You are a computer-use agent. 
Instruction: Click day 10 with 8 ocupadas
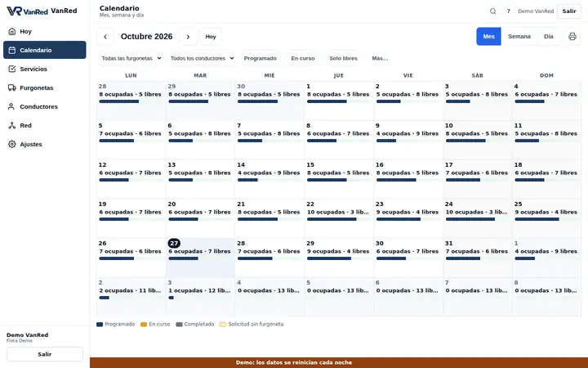click(x=478, y=140)
